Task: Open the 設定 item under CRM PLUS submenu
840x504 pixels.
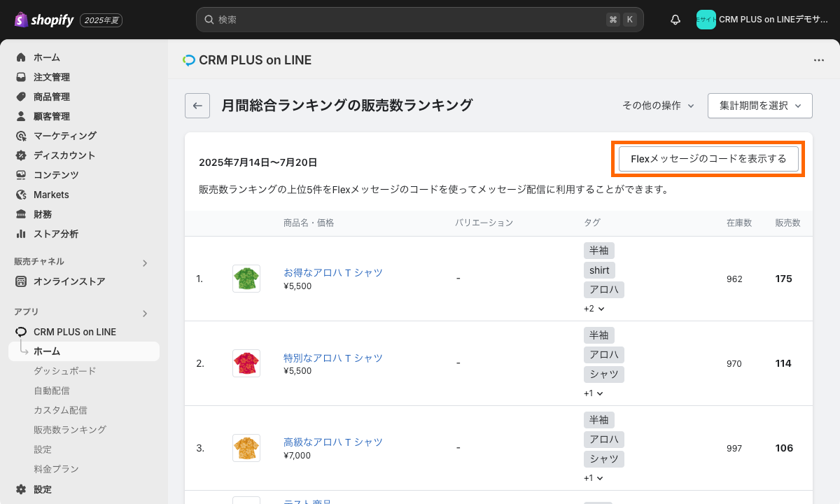Action: coord(43,449)
